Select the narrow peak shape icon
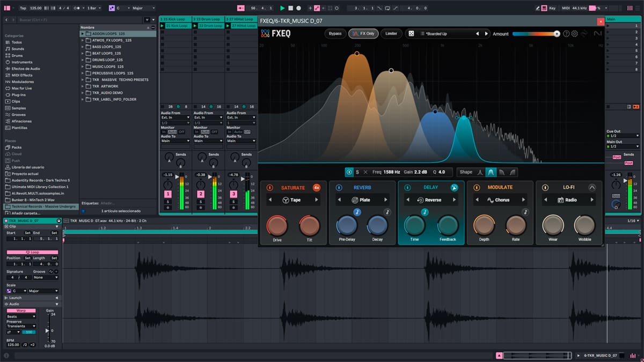 pos(480,172)
